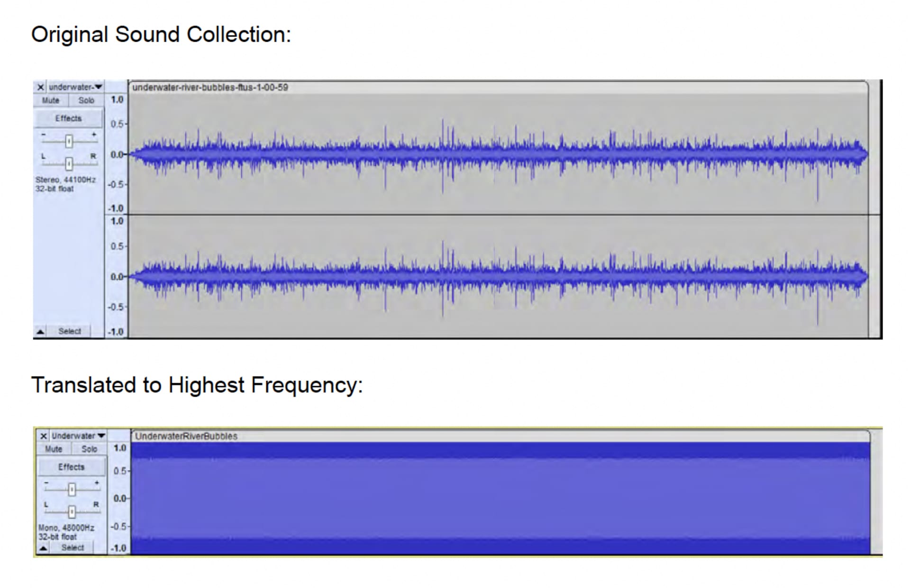This screenshot has height=588, width=910.
Task: Collapse the mono track with the arrow
Action: tap(44, 548)
